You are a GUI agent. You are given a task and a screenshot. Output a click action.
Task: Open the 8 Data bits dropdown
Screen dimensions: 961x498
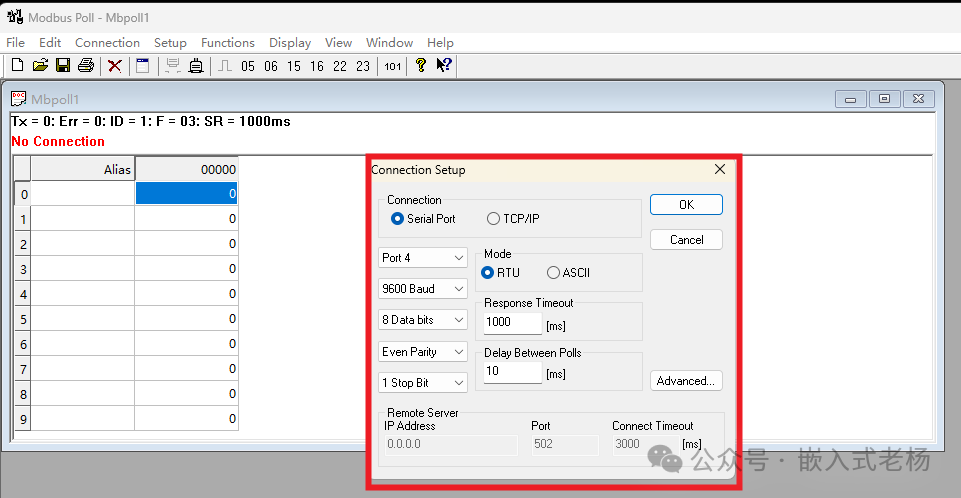pos(423,320)
